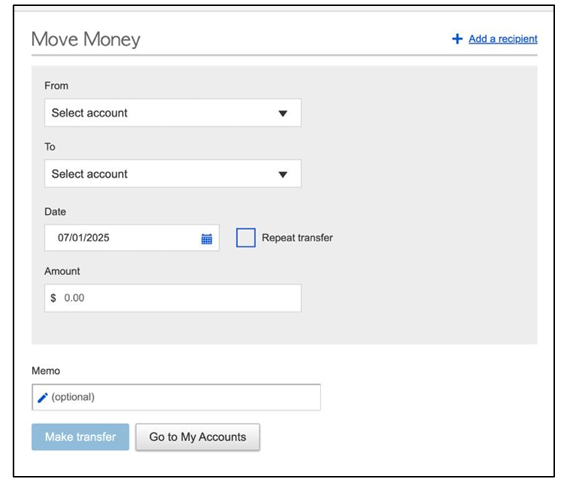Click Go to My Accounts button

[197, 437]
